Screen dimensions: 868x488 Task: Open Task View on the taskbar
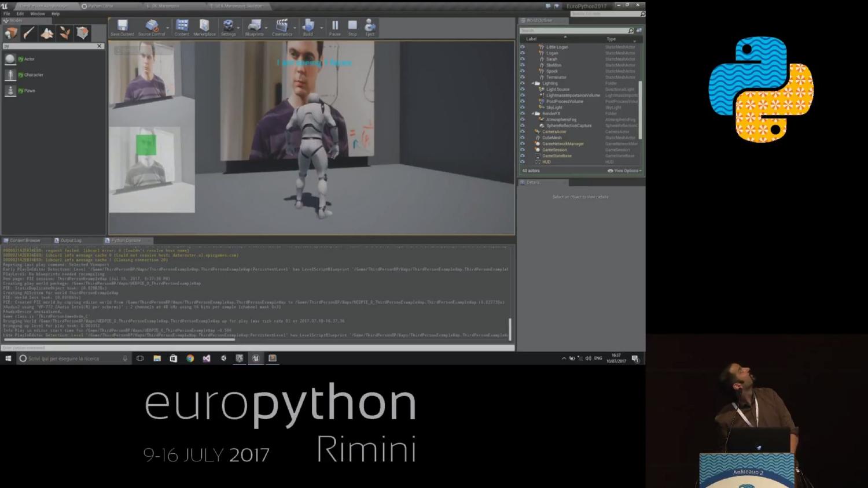click(140, 358)
